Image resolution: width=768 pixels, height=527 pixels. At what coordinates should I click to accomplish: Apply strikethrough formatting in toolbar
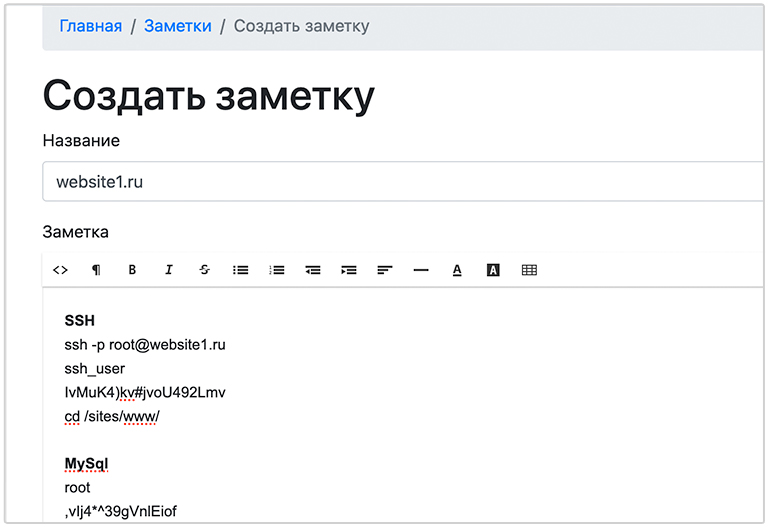point(204,270)
